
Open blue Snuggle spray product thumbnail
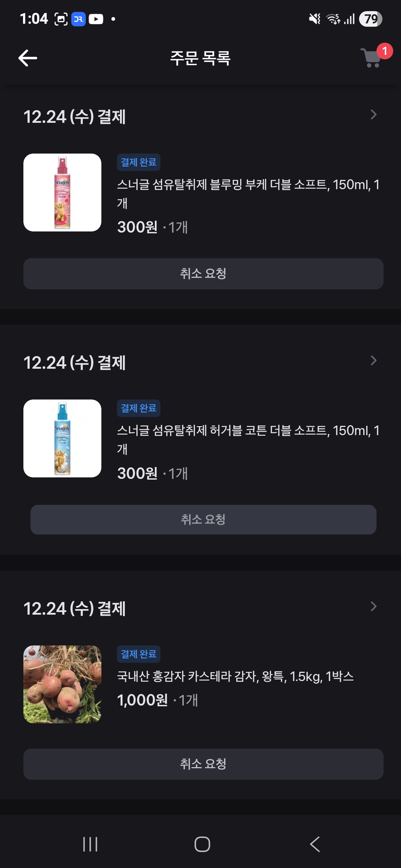coord(62,438)
